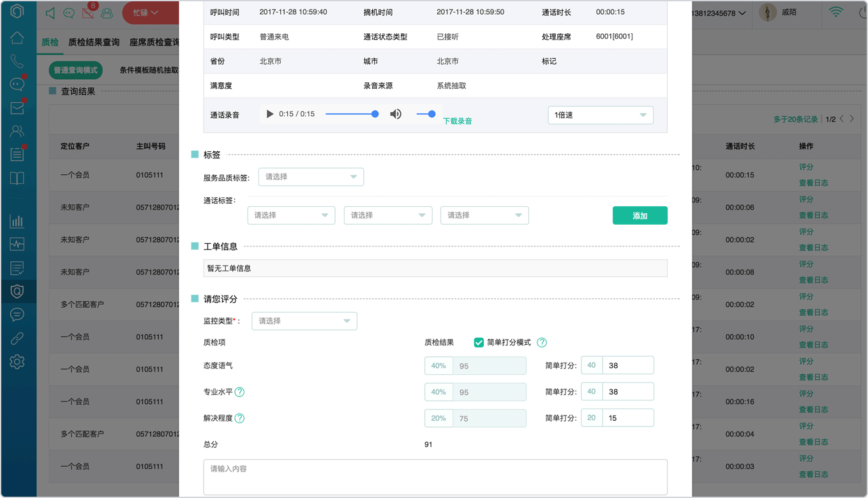This screenshot has width=868, height=498.
Task: Mute the recording volume speaker icon
Action: [396, 114]
